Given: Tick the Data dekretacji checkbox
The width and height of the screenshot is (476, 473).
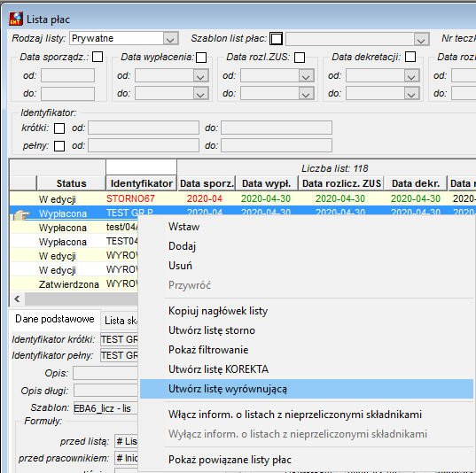Looking at the screenshot, I should pos(410,57).
